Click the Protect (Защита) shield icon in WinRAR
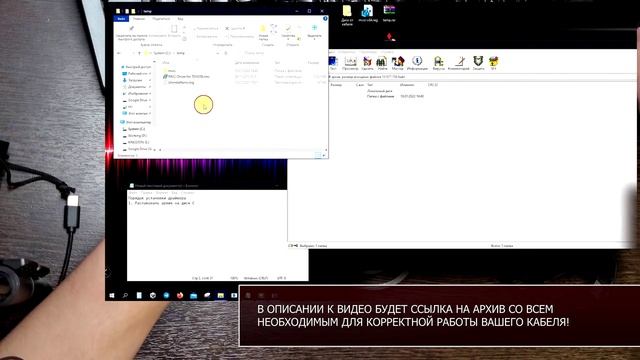Viewport: 640px width, 360px height. click(x=478, y=63)
